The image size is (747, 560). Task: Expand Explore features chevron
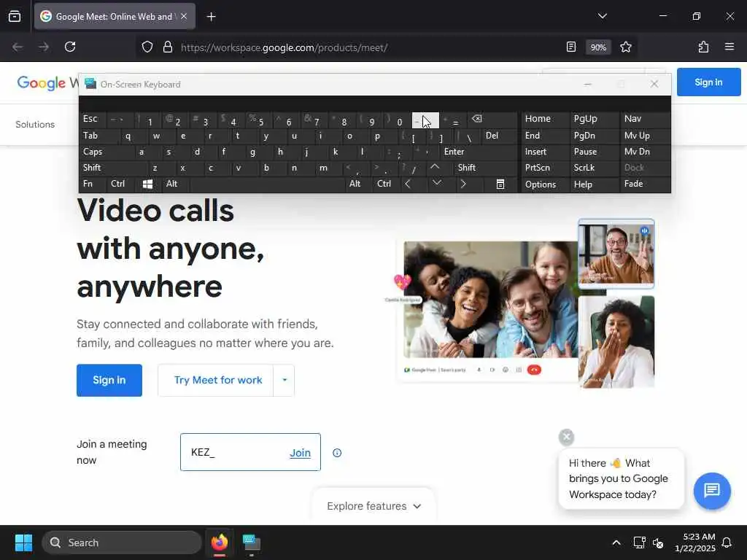pyautogui.click(x=417, y=506)
